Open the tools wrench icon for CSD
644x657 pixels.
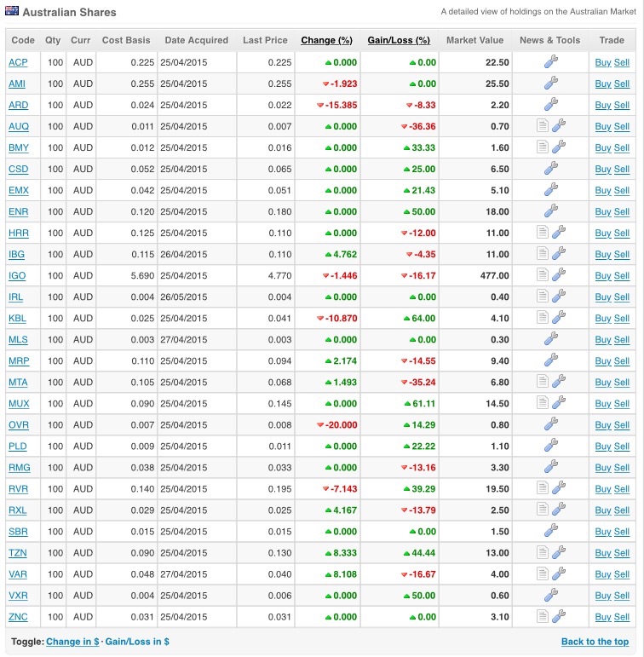[550, 168]
